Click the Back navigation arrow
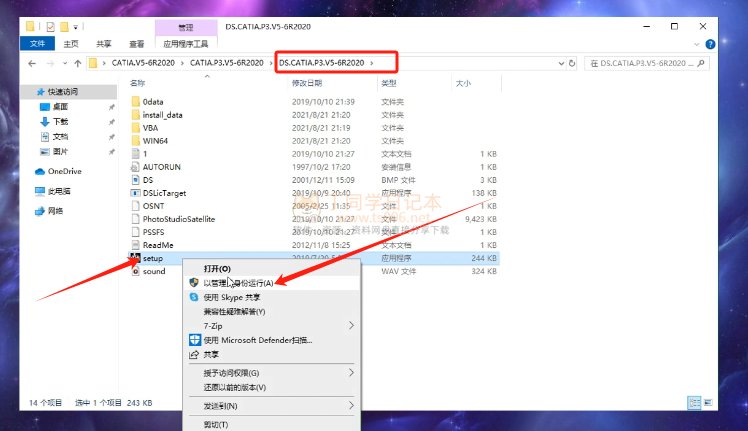The height and width of the screenshot is (431, 748). (x=32, y=63)
